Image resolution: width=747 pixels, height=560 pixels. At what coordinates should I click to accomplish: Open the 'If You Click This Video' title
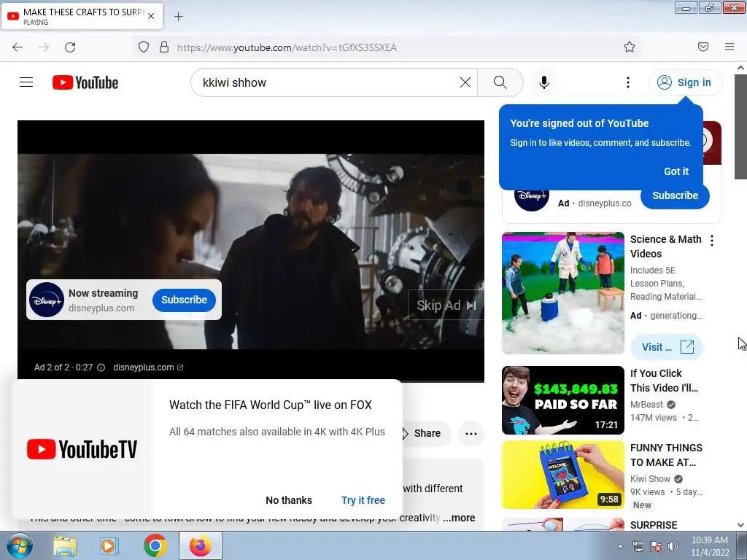point(664,381)
